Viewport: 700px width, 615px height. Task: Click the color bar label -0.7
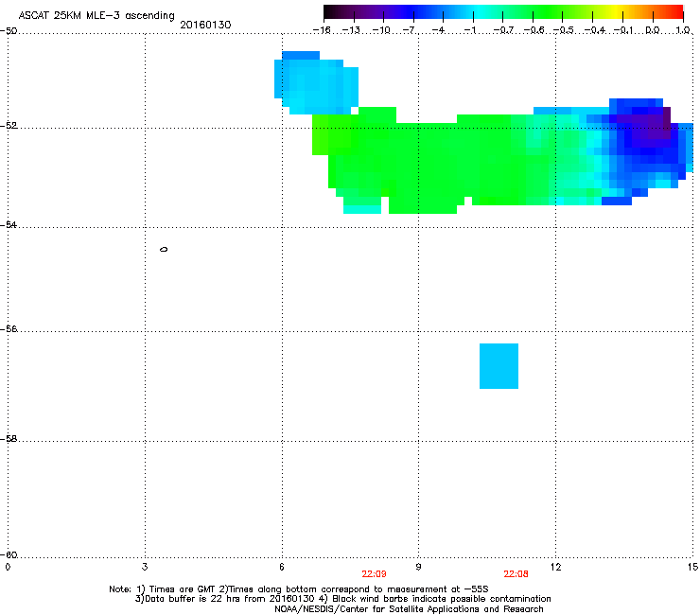(x=503, y=30)
